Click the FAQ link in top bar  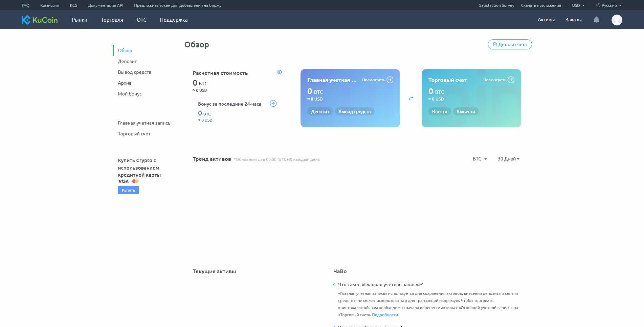click(25, 5)
